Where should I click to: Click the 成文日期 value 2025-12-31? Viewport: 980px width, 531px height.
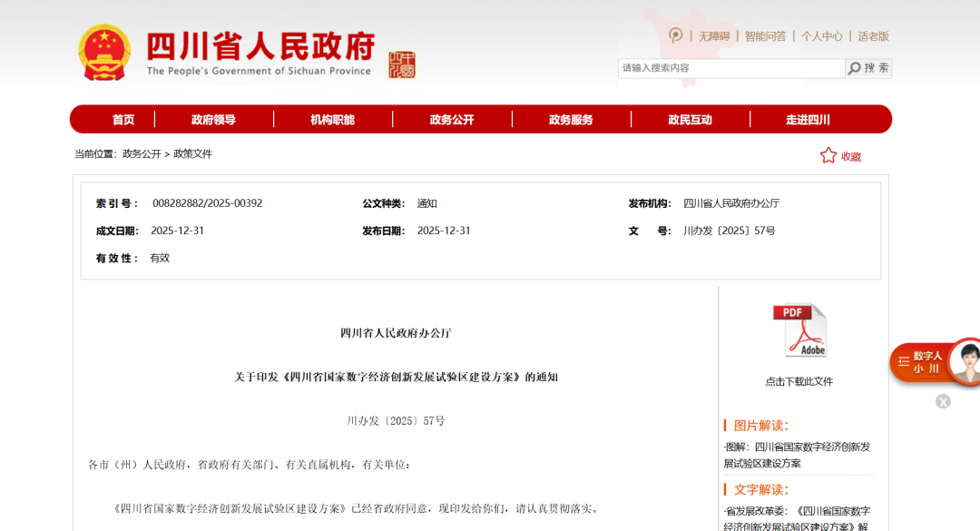(178, 231)
